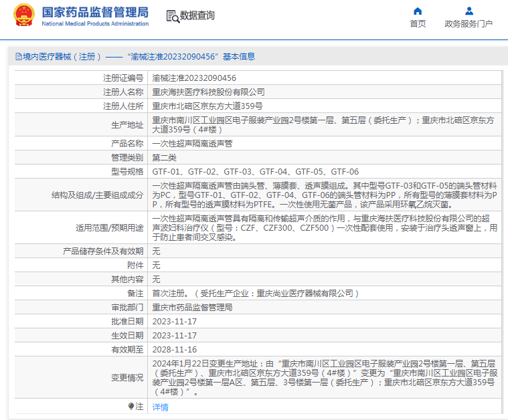Screen dimensions: 508x420
Task: Click the 管理类别 label
Action: coord(127,157)
